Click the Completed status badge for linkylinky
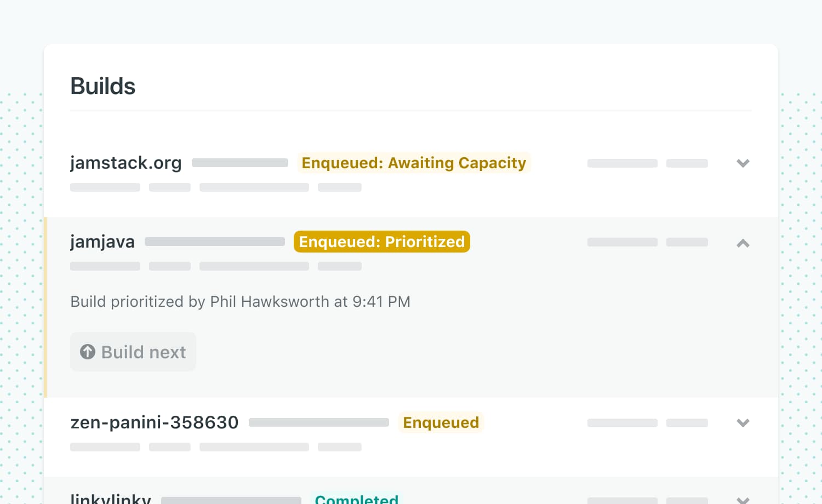Image resolution: width=822 pixels, height=504 pixels. [357, 499]
